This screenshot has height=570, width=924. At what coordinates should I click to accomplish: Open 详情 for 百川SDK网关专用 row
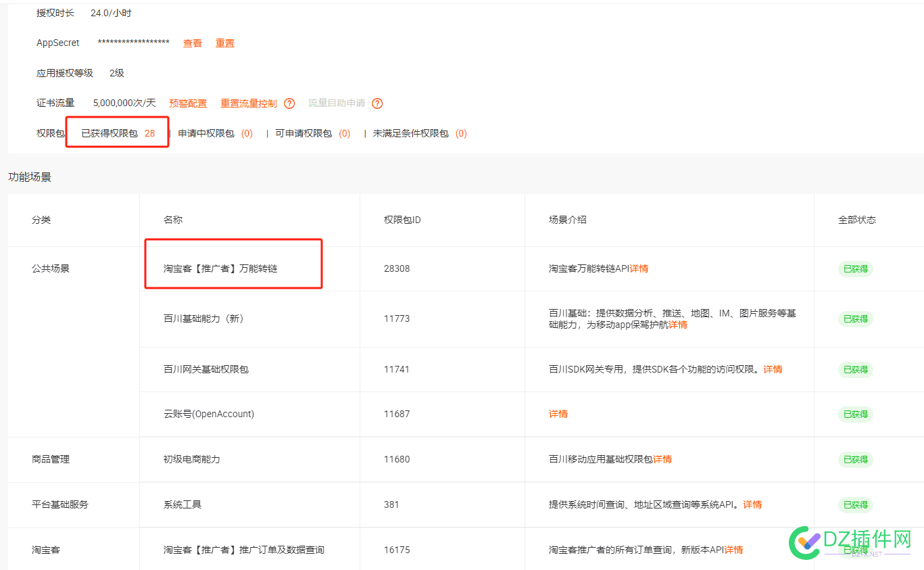[x=773, y=369]
